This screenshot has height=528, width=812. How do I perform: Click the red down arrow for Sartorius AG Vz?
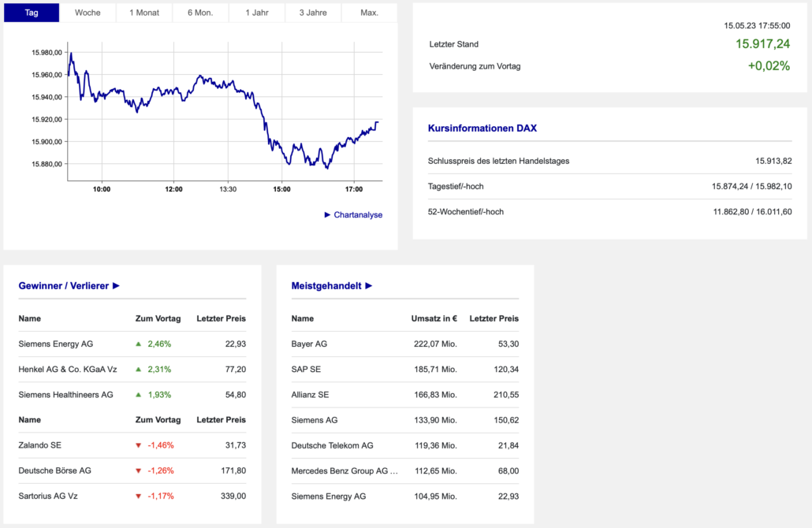[x=138, y=496]
